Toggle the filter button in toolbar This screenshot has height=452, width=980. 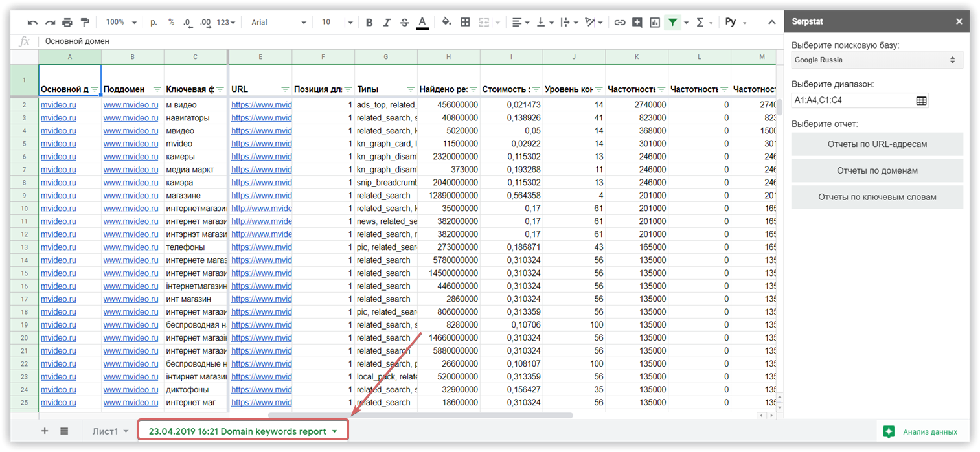(x=673, y=23)
